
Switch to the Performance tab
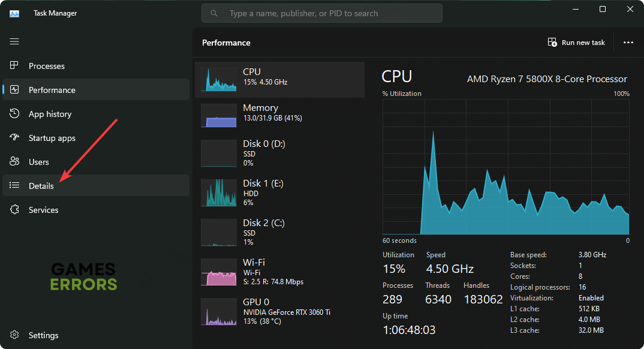coord(52,90)
